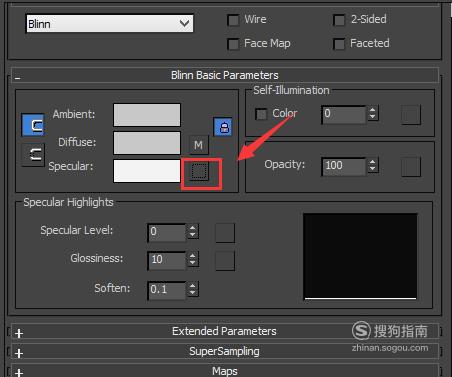The height and width of the screenshot is (377, 452).
Task: Enable the Wire checkbox
Action: 233,20
